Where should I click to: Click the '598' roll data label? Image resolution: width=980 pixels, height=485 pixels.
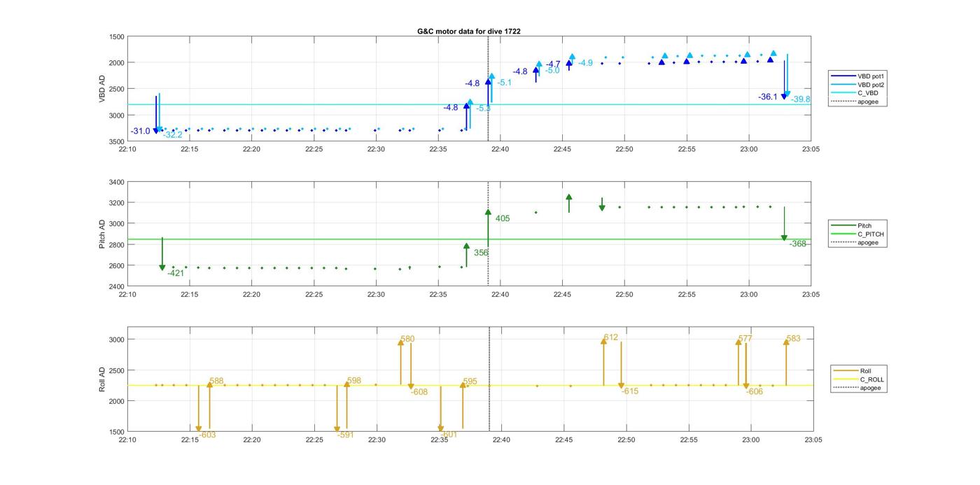tap(353, 381)
